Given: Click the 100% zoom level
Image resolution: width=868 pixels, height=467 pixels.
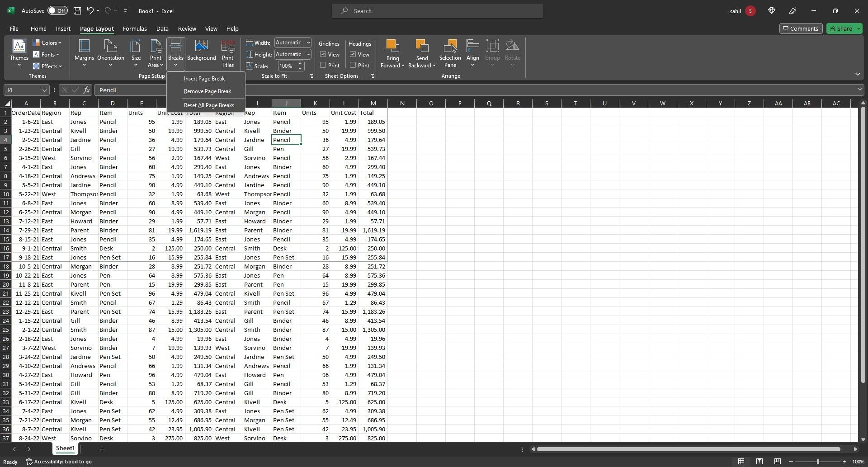Looking at the screenshot, I should pyautogui.click(x=858, y=462).
